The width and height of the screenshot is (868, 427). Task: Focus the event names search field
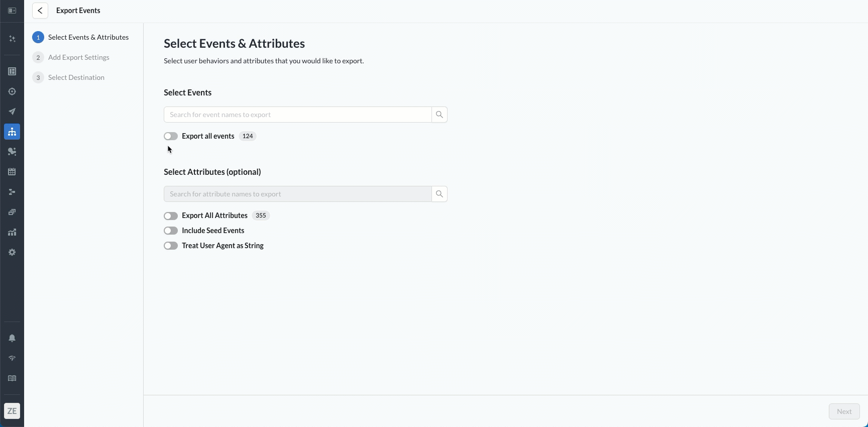(297, 115)
